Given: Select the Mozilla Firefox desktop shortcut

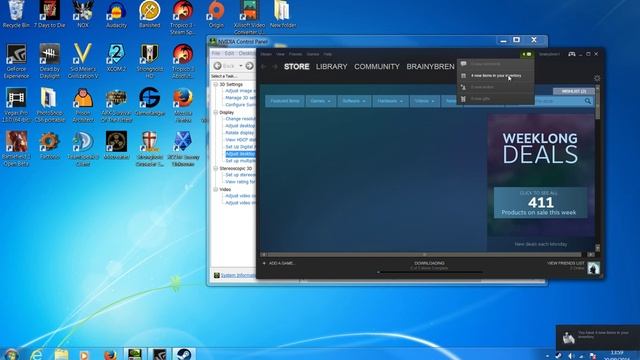Looking at the screenshot, I should [183, 104].
